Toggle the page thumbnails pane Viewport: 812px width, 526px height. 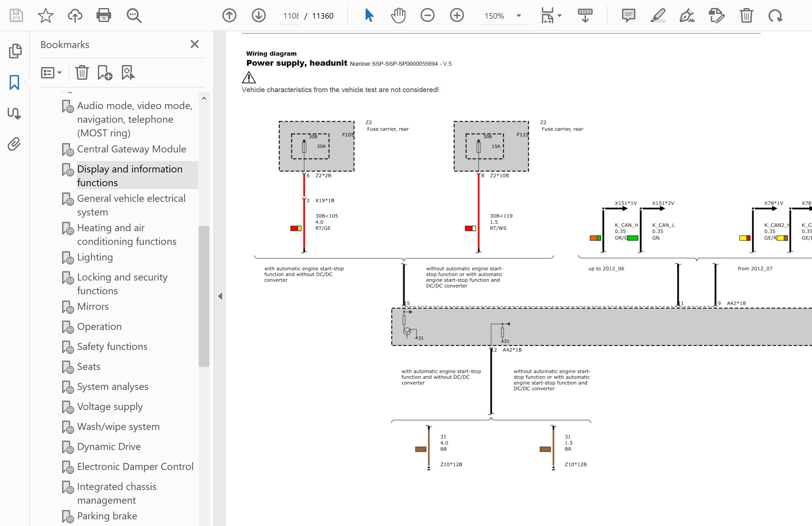pos(15,51)
